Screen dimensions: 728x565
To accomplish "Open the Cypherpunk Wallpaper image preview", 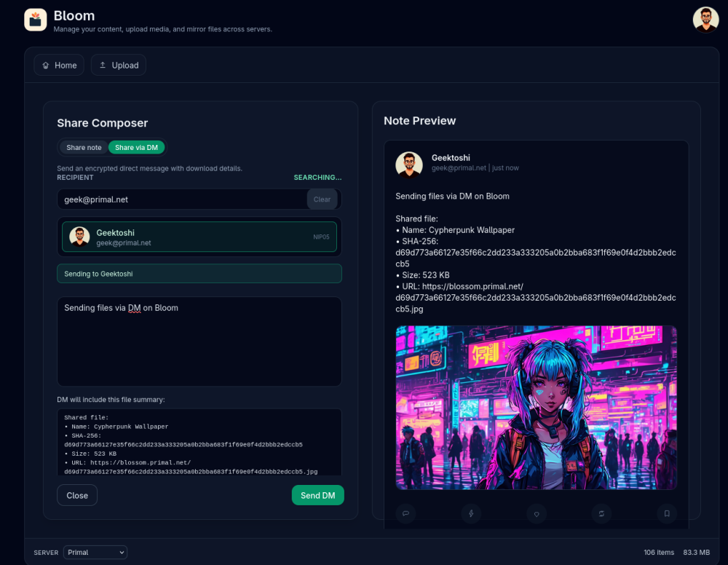I will click(537, 408).
